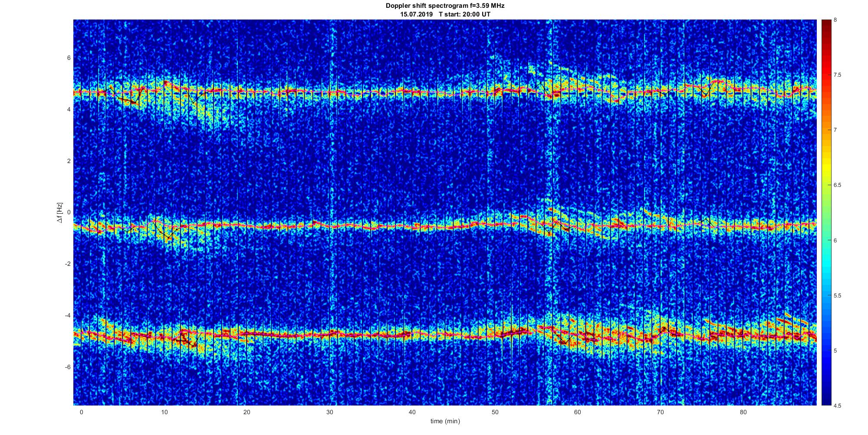Click the y-axis label 'Δf [Hz]'
Viewport: 868px width, 435px height.
(60, 213)
